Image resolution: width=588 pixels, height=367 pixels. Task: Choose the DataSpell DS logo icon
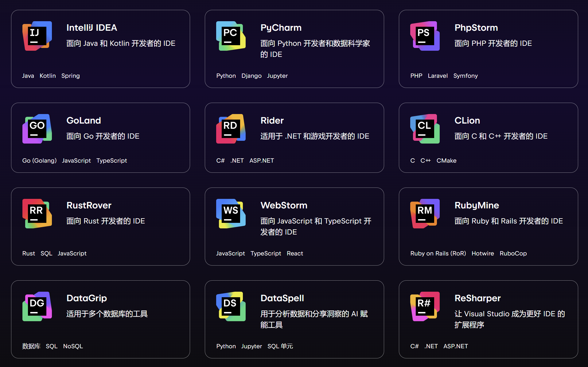231,306
